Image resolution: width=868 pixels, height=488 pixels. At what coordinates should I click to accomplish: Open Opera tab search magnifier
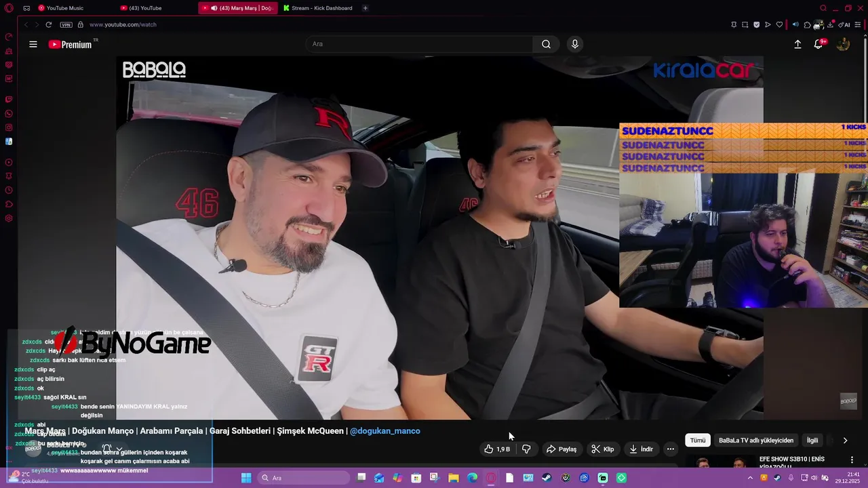point(823,8)
